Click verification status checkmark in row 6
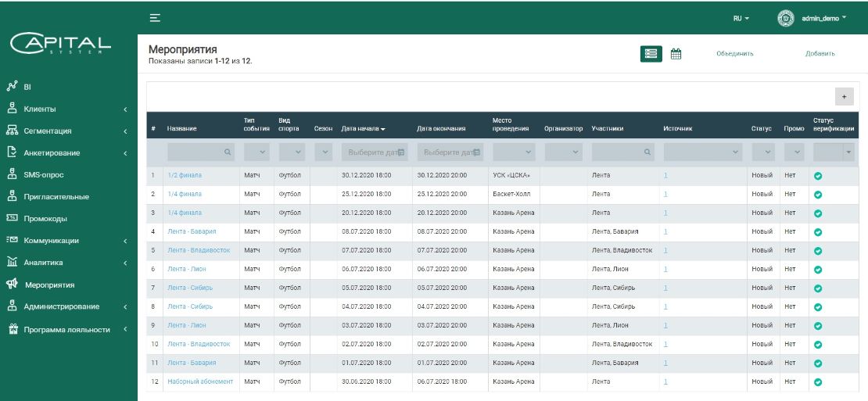Image resolution: width=868 pixels, height=401 pixels. point(818,269)
